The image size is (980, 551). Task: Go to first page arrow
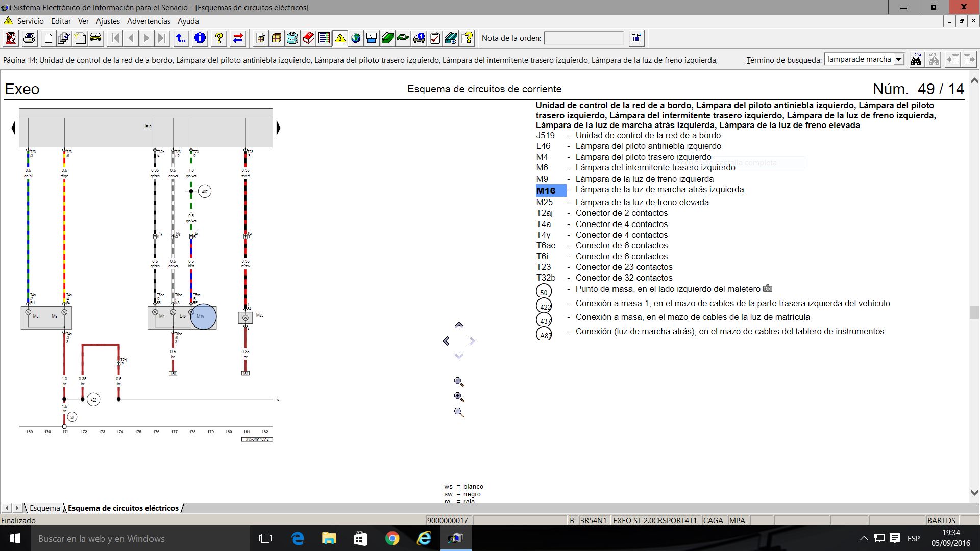click(x=115, y=38)
